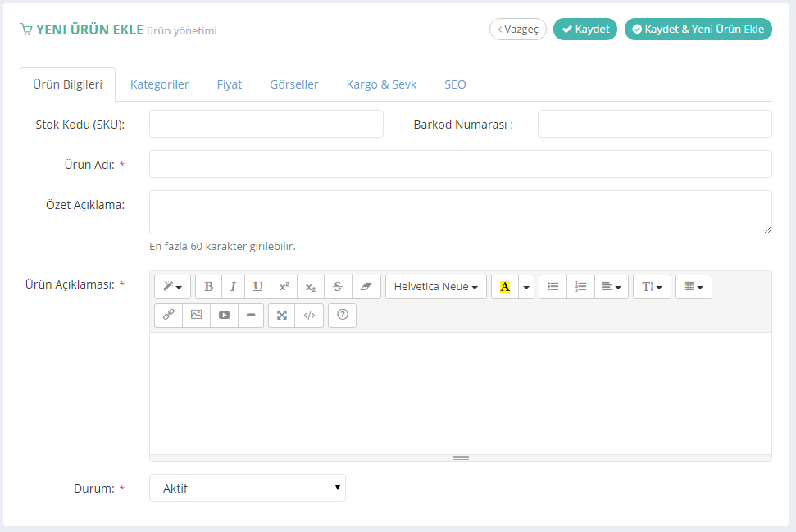Toggle bold formatting in editor
This screenshot has height=532, width=796.
(x=209, y=287)
